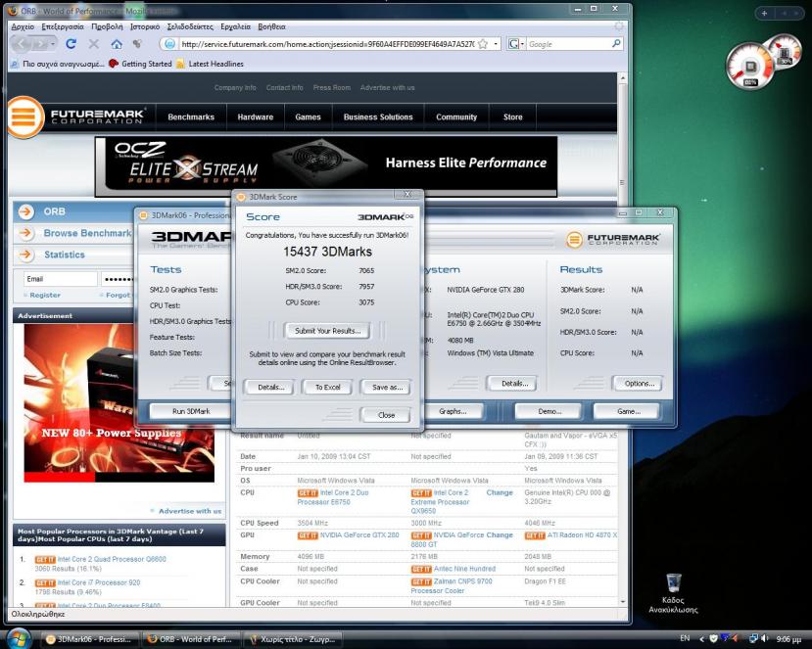Switch to 3DMark06 taskbar button
This screenshot has width=812, height=649.
click(x=92, y=639)
